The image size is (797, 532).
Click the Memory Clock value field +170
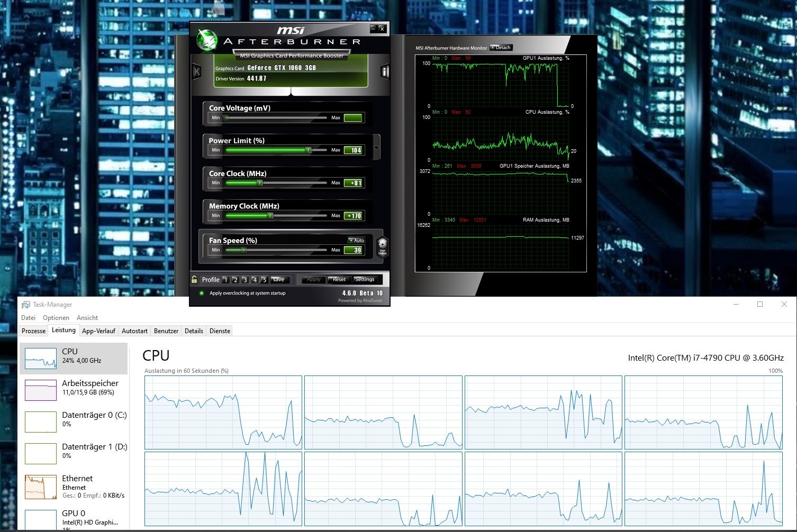[x=353, y=216]
